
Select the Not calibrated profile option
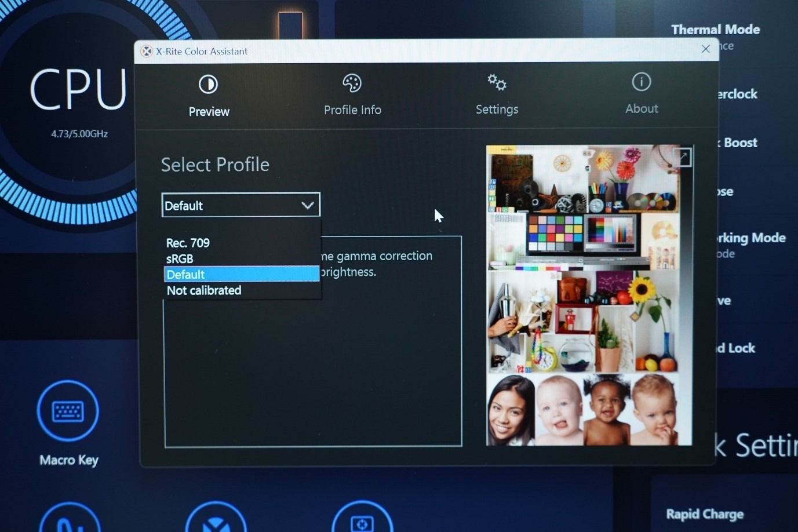[x=204, y=290]
